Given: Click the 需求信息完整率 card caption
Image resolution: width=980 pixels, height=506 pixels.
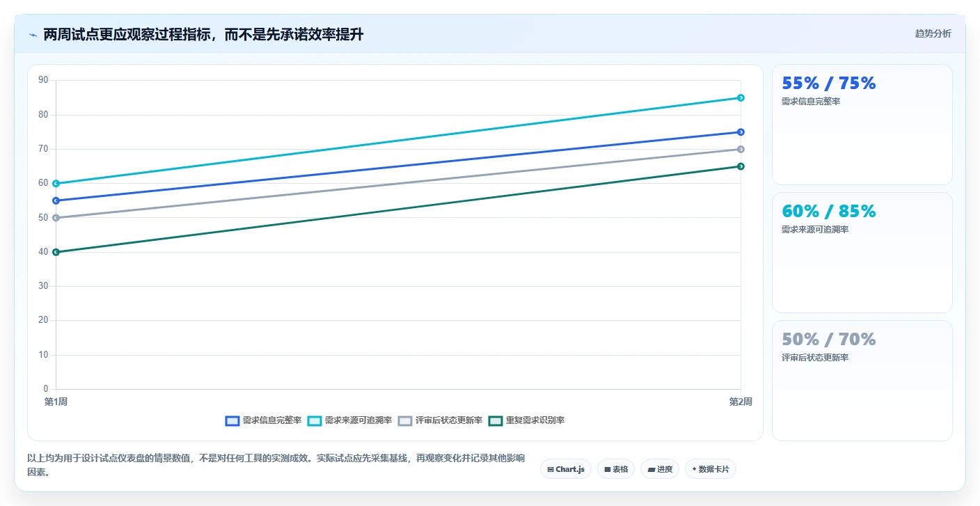Looking at the screenshot, I should pyautogui.click(x=811, y=102).
